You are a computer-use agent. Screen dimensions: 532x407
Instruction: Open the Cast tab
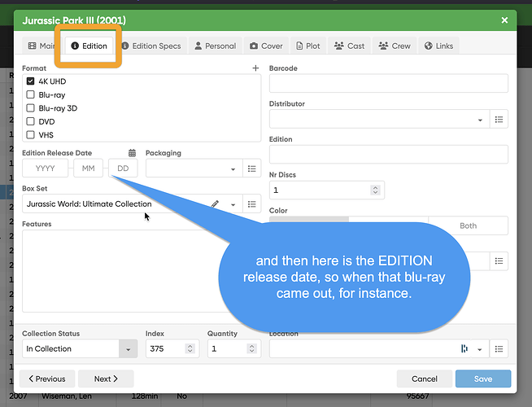coord(349,46)
